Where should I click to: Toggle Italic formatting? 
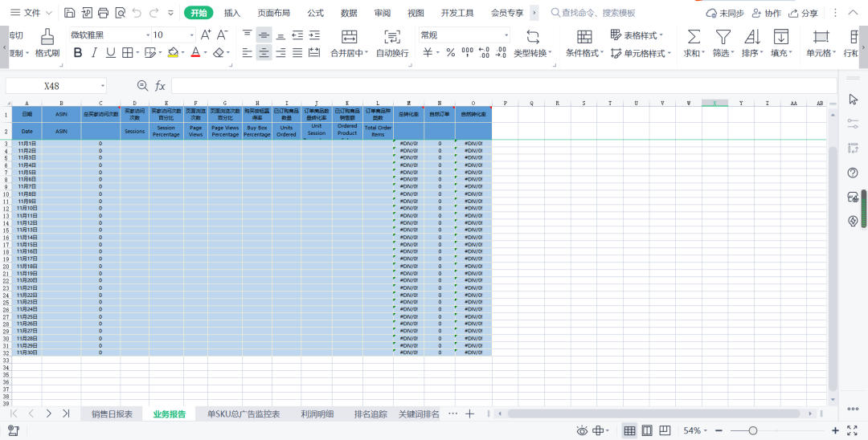94,53
